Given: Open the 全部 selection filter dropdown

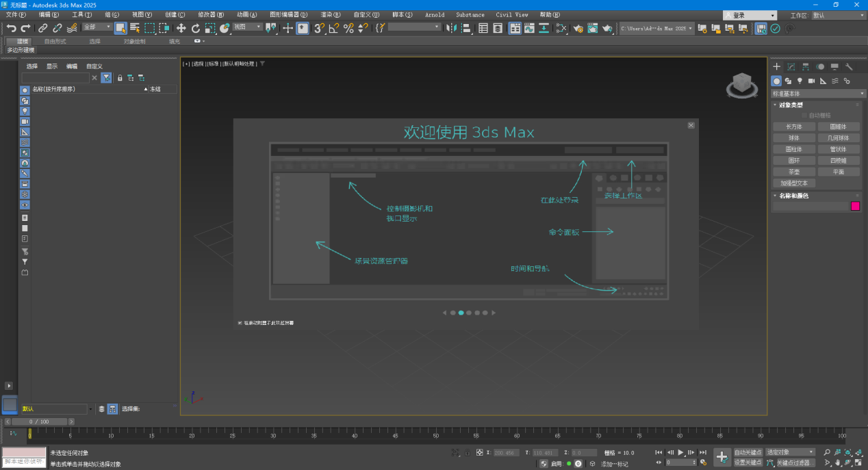Looking at the screenshot, I should 97,27.
